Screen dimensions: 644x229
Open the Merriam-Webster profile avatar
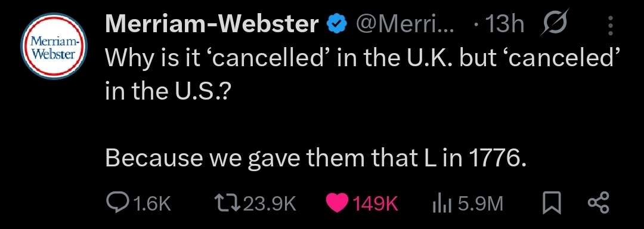[54, 46]
